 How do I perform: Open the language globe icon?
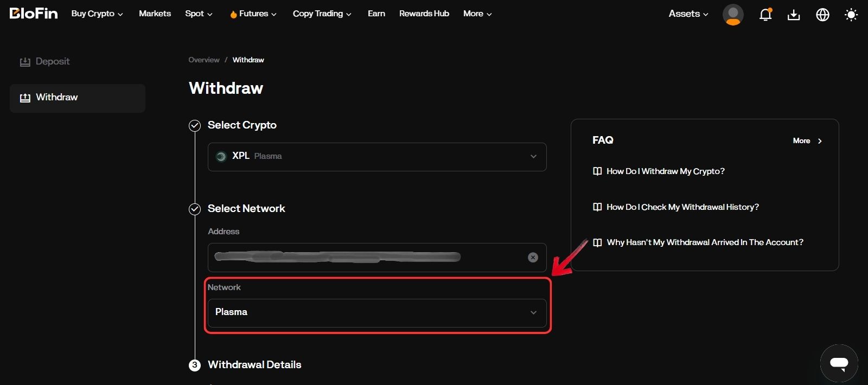[822, 15]
